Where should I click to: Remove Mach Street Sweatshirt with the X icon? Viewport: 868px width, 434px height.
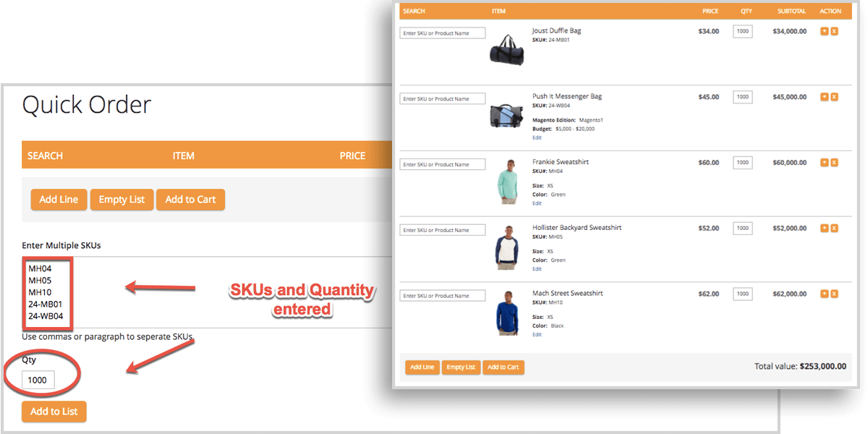[834, 294]
